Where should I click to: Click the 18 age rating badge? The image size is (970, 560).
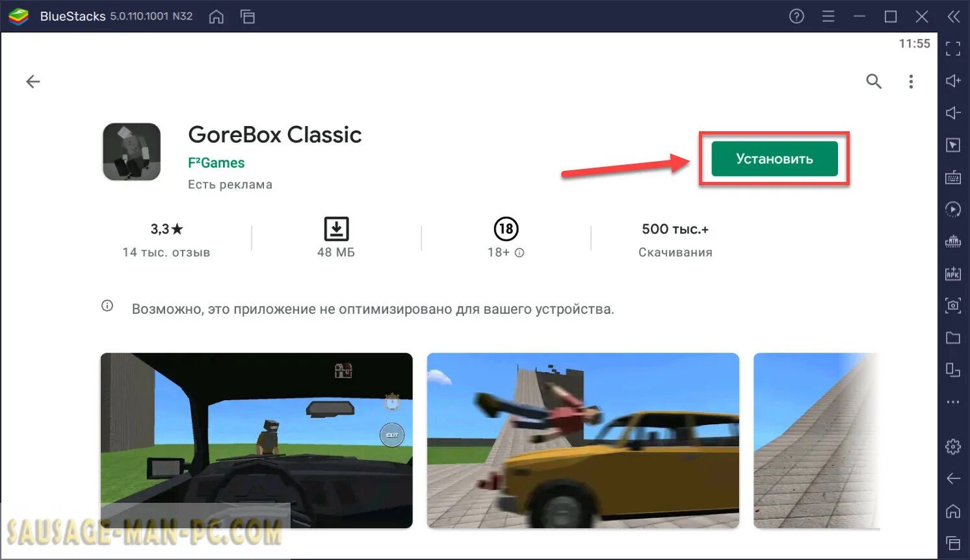[x=506, y=229]
